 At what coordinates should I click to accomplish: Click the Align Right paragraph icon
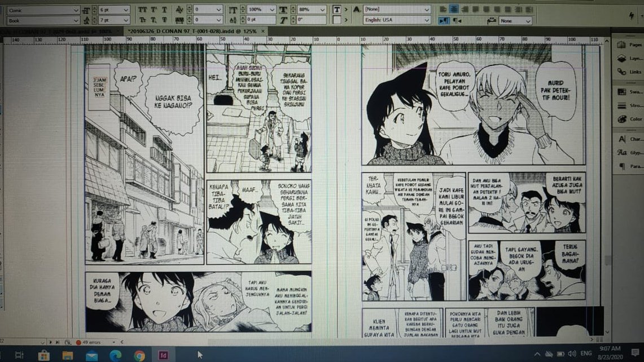[x=465, y=9]
